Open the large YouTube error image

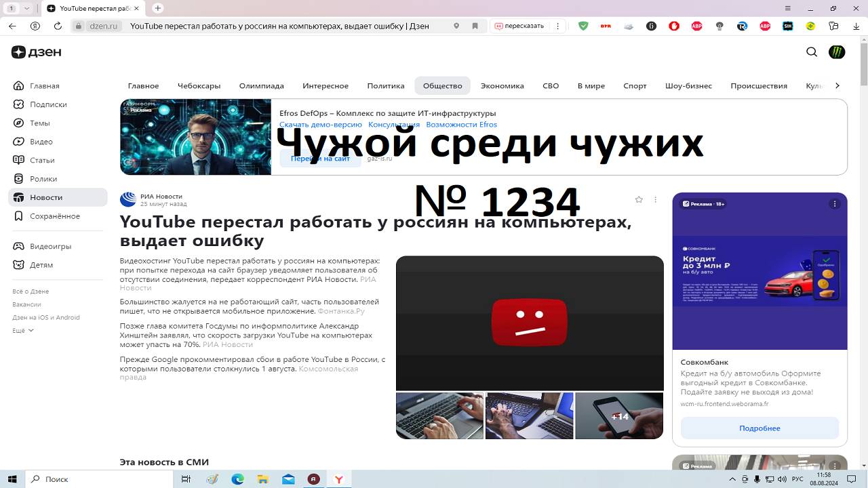pyautogui.click(x=530, y=323)
